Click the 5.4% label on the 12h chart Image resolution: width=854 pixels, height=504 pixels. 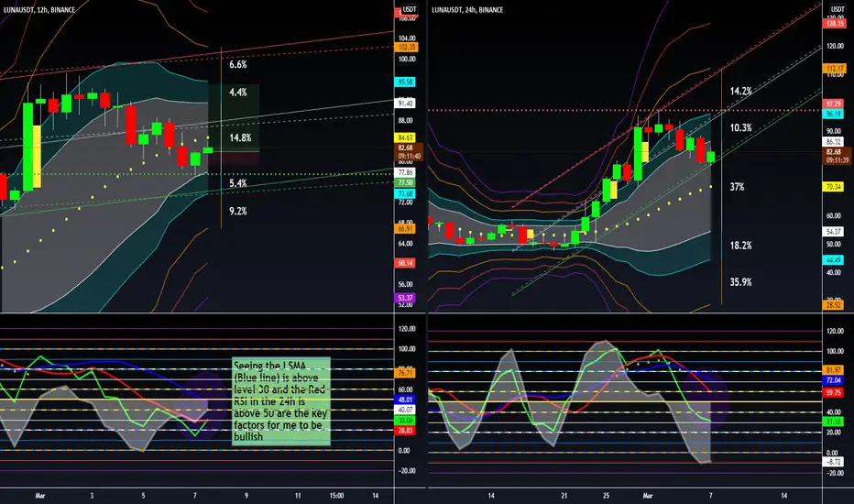click(238, 183)
